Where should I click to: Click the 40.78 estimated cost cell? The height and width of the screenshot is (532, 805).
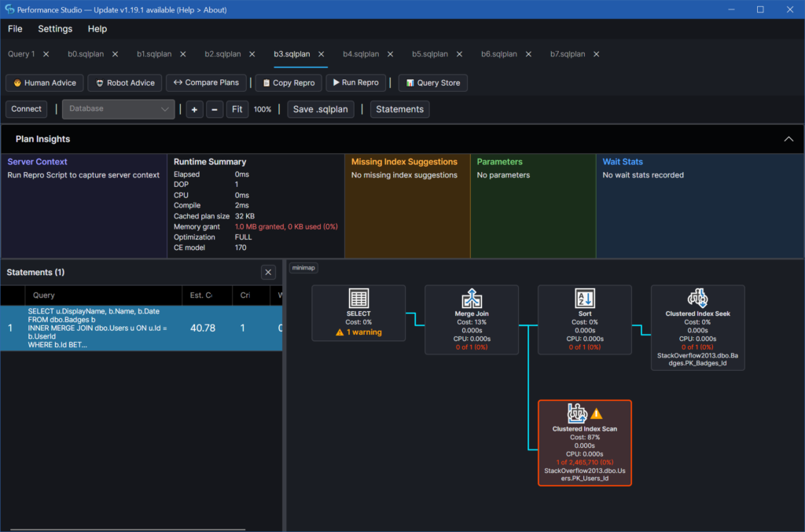[x=203, y=328]
